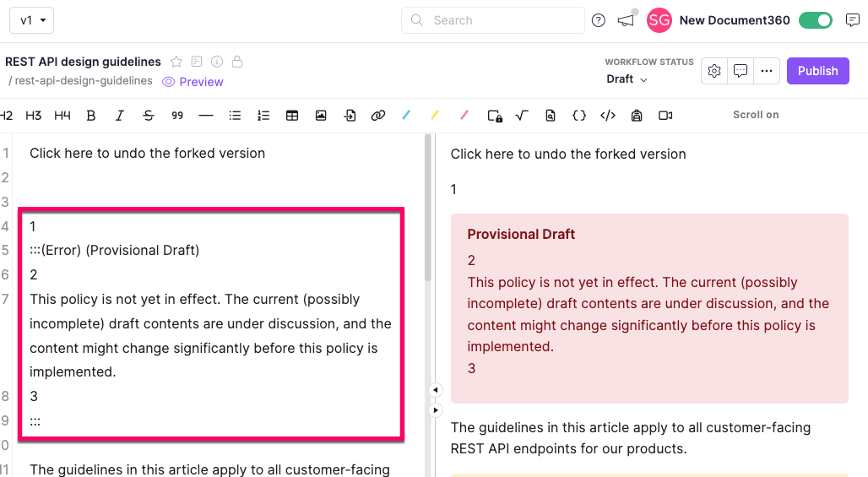The height and width of the screenshot is (477, 868).
Task: Insert a table
Action: pos(292,115)
